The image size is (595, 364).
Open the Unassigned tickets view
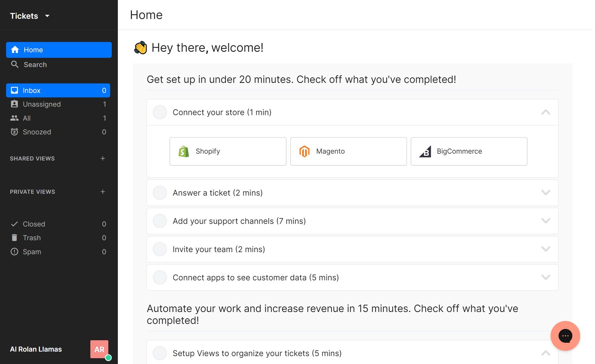(x=42, y=104)
